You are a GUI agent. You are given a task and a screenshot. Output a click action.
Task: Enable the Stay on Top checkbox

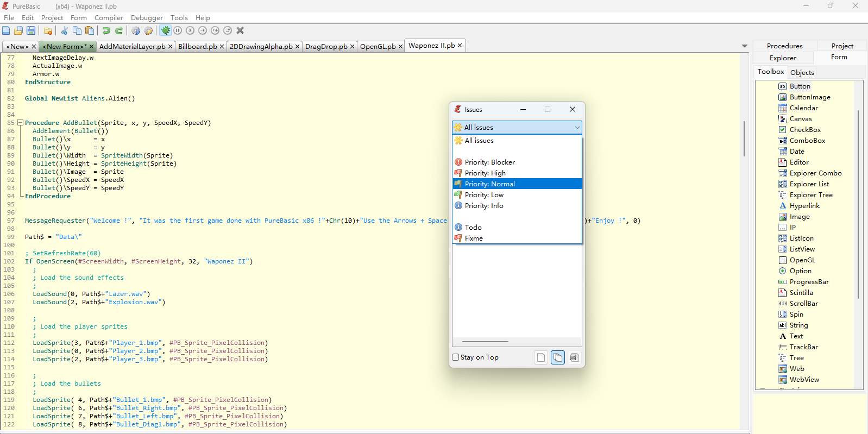tap(456, 357)
